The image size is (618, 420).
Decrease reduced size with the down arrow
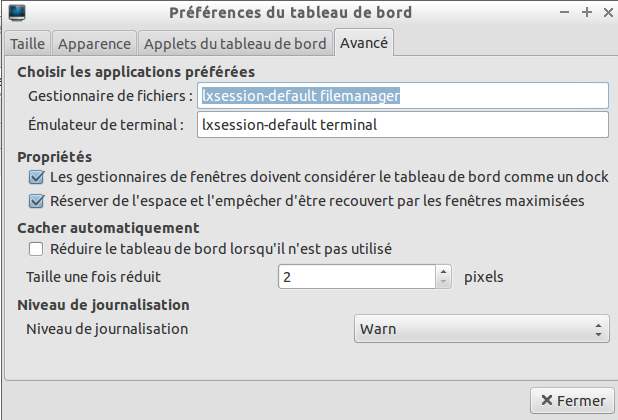[x=443, y=282]
